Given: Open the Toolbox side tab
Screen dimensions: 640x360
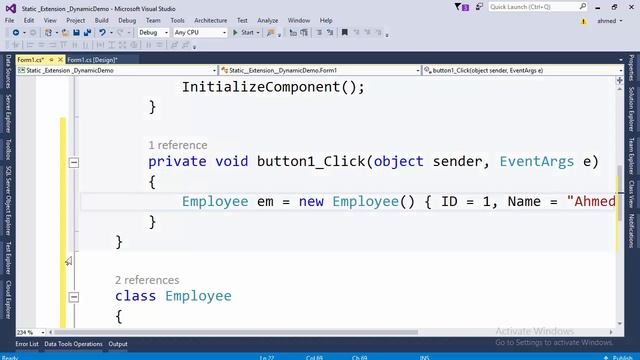Looking at the screenshot, I should [x=8, y=149].
